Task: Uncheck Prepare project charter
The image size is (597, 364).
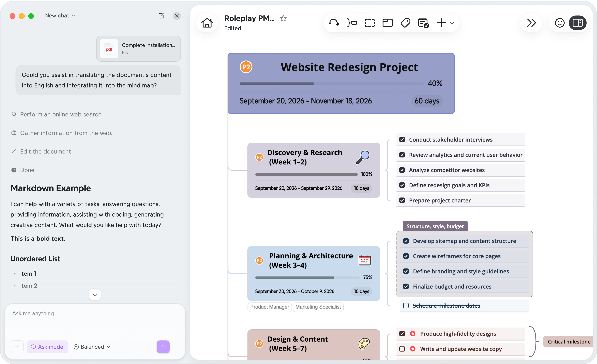Action: 402,200
